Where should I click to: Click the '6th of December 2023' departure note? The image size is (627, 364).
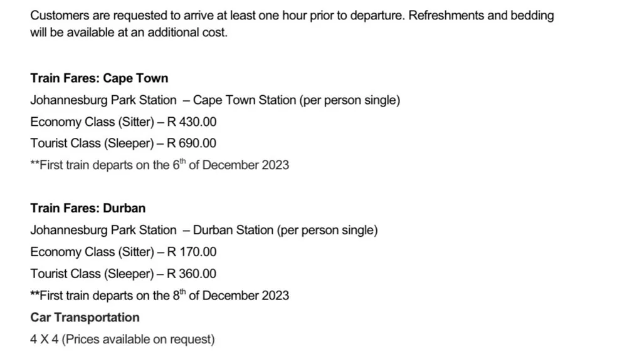[x=159, y=165]
